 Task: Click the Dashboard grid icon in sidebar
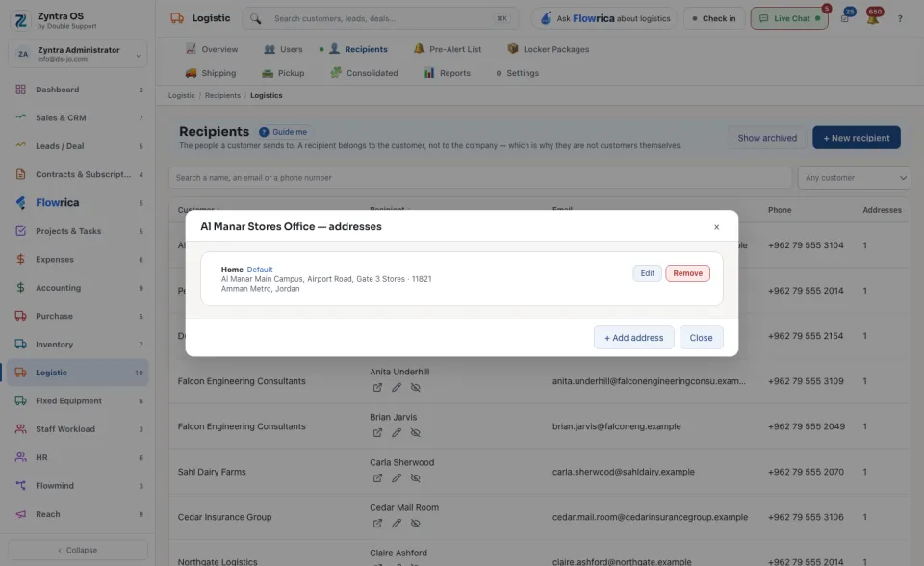point(20,90)
